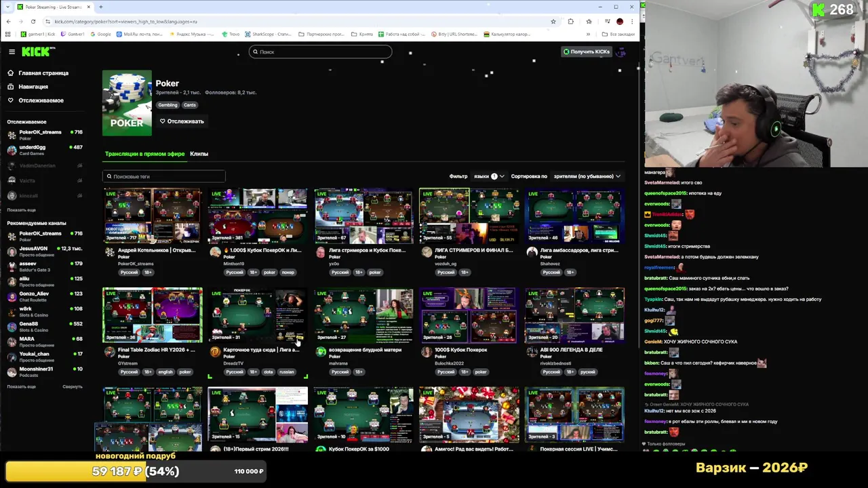
Task: Open the Google bookmark
Action: [100, 34]
